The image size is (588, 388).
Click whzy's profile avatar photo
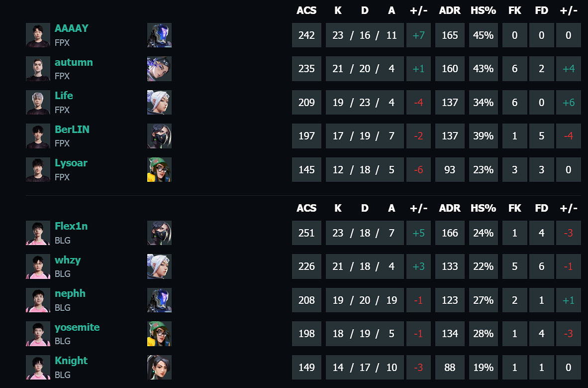point(38,266)
